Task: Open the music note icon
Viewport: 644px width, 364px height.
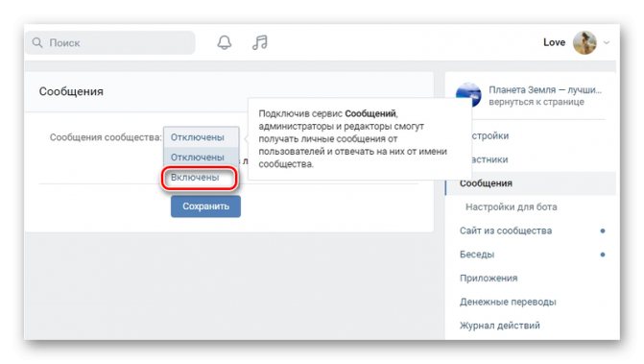Action: pyautogui.click(x=259, y=42)
